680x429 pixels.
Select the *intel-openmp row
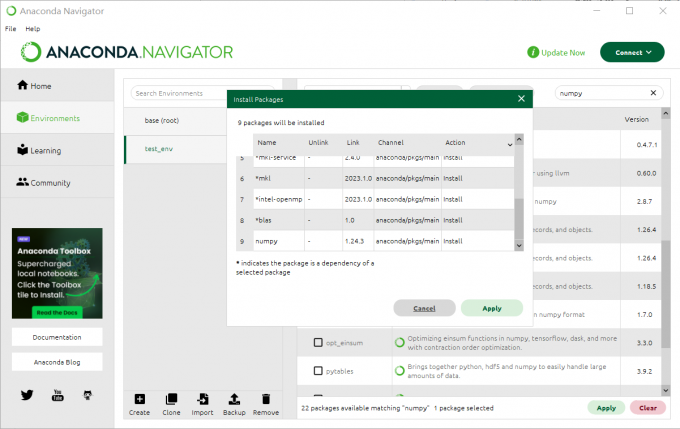click(375, 199)
